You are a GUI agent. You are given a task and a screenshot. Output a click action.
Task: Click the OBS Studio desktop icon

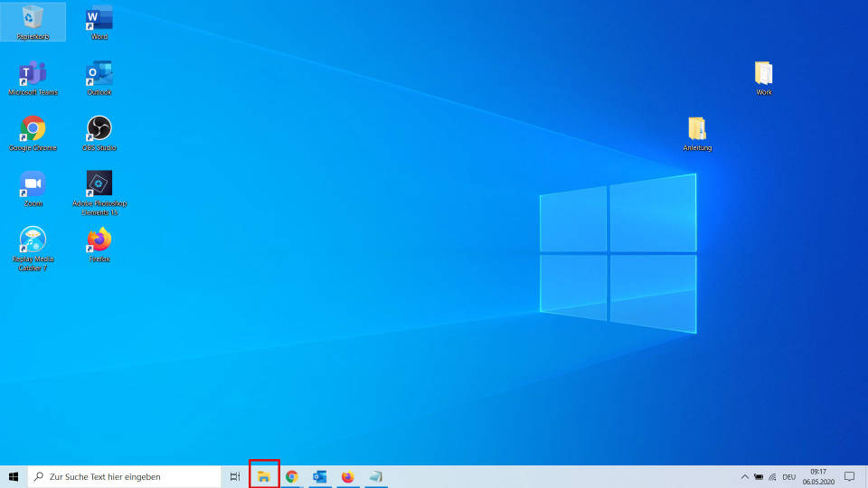coord(99,129)
